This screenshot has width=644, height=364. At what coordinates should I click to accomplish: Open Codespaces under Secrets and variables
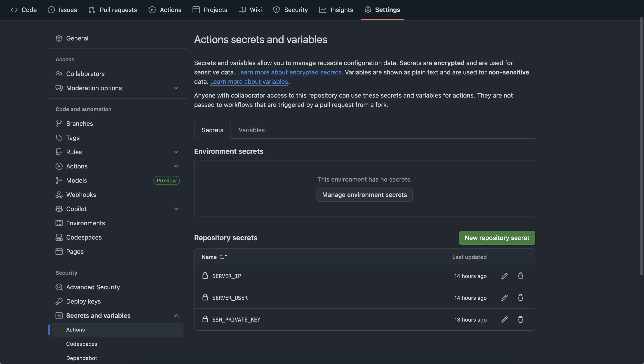coord(117,344)
